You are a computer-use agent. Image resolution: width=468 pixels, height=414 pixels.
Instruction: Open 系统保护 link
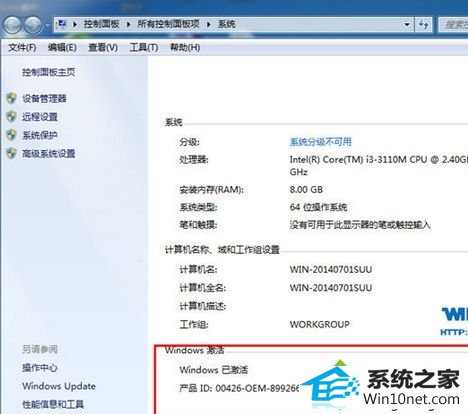(40, 135)
